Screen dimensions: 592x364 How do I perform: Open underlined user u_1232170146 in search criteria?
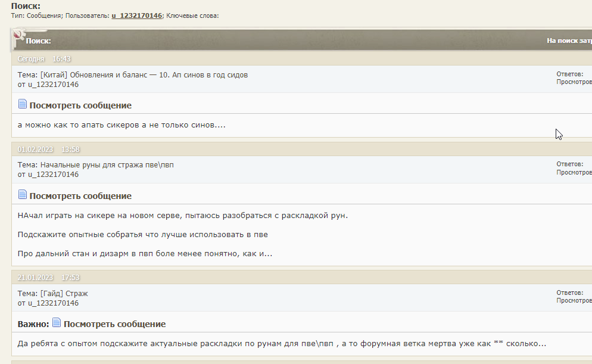click(x=136, y=15)
